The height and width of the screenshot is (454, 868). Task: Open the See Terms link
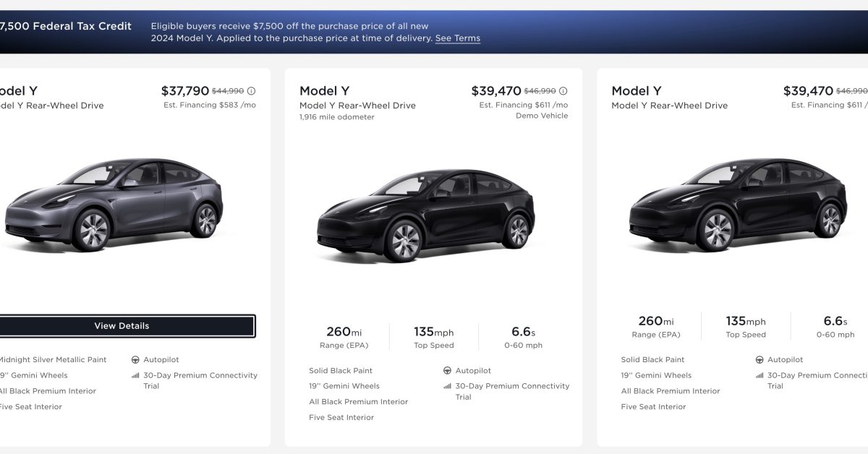[x=457, y=38]
